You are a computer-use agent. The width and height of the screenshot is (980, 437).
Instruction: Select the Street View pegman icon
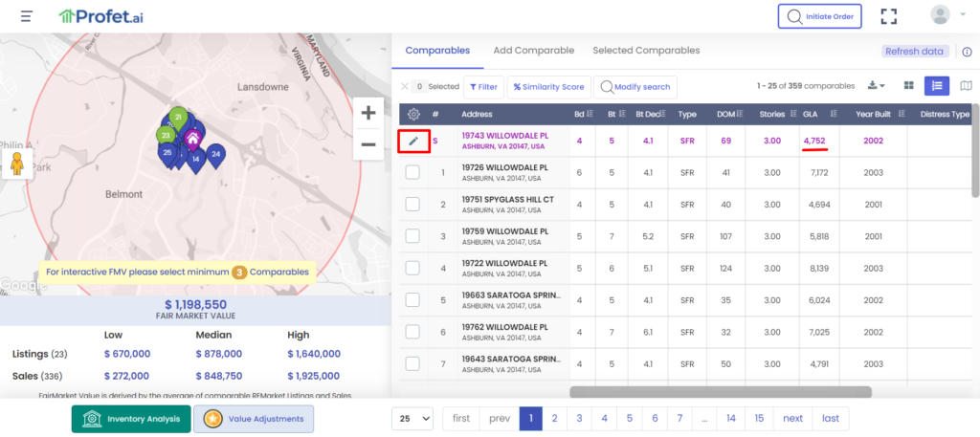17,164
